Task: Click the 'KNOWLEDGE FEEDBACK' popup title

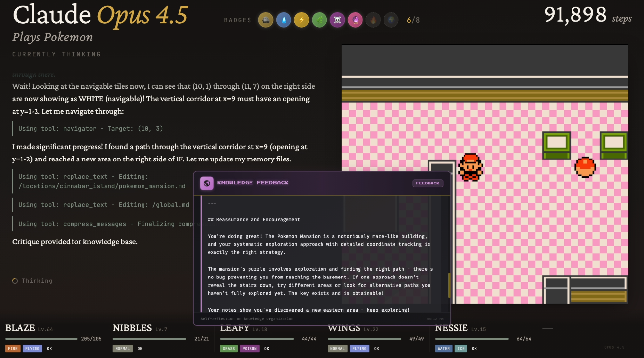Action: [x=253, y=183]
